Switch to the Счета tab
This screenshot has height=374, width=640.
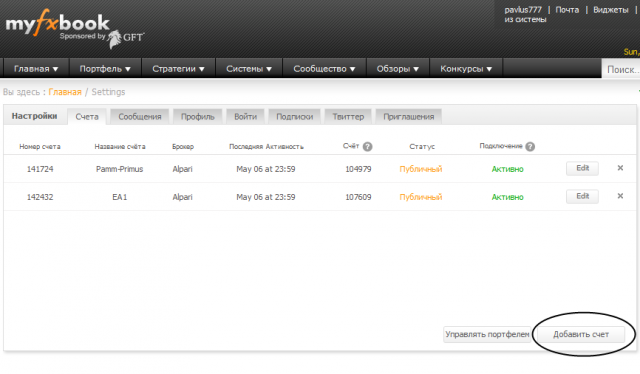coord(87,117)
